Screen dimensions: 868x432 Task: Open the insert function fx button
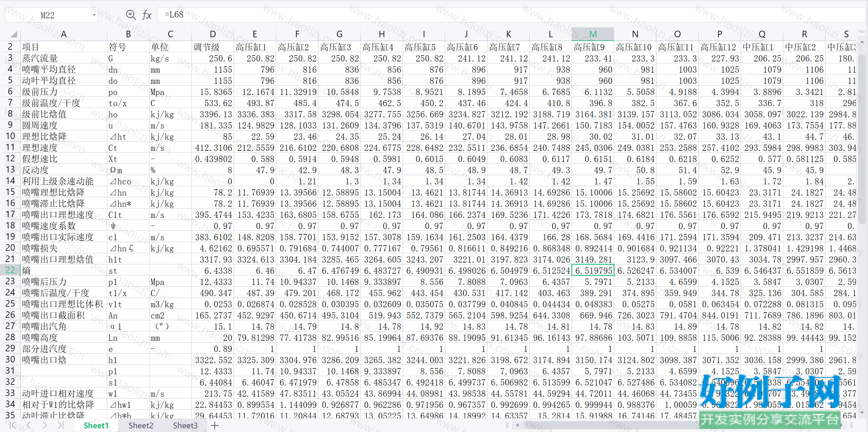[147, 15]
